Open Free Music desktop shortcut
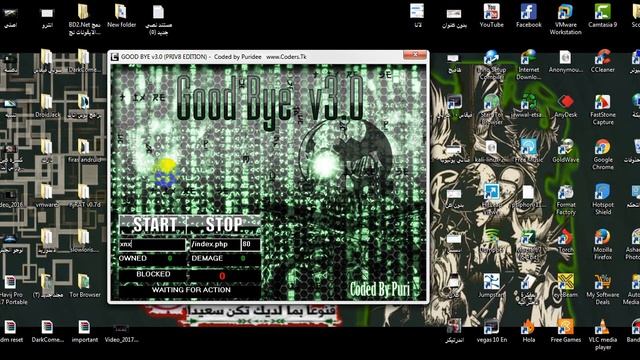Image resolution: width=640 pixels, height=360 pixels. pyautogui.click(x=529, y=151)
